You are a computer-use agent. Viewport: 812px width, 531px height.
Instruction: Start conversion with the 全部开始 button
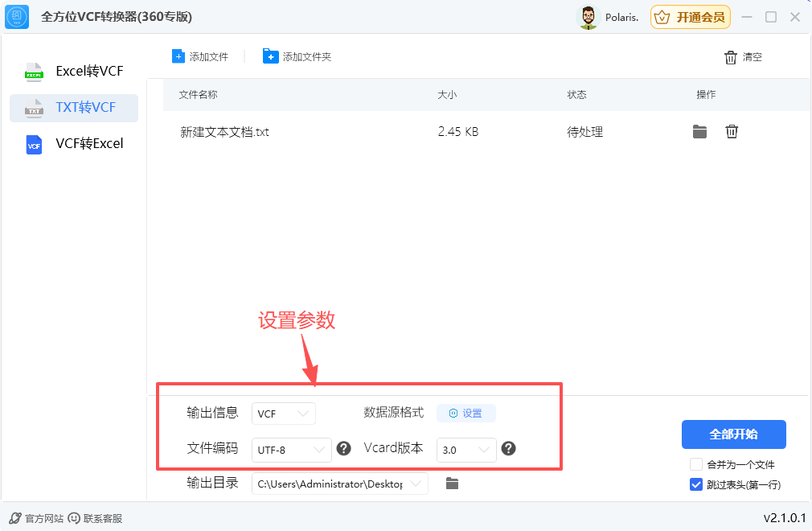733,434
